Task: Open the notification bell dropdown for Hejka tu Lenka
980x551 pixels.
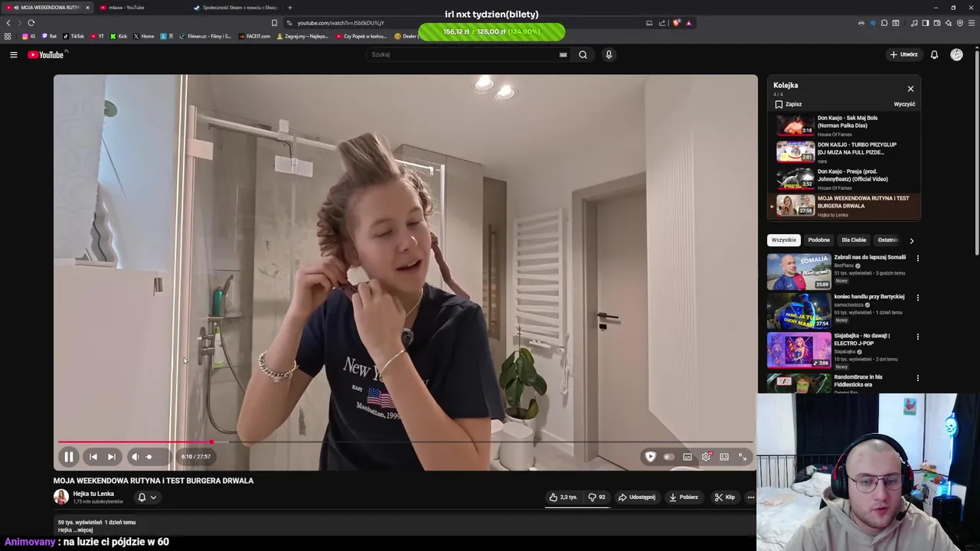Action: (147, 497)
